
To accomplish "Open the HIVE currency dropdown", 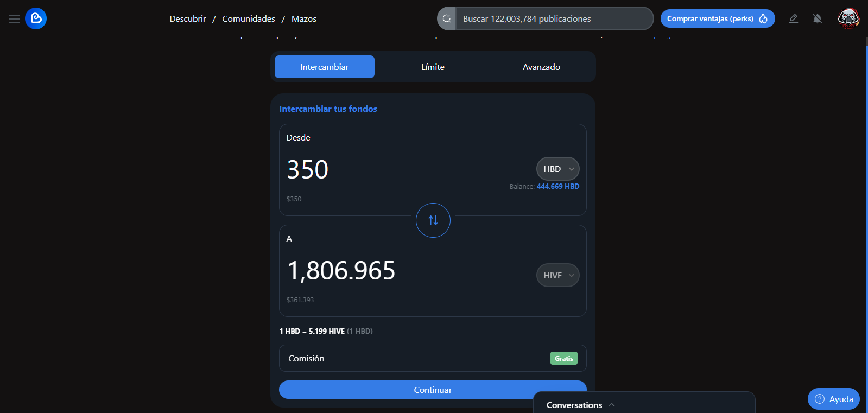I will [x=558, y=275].
